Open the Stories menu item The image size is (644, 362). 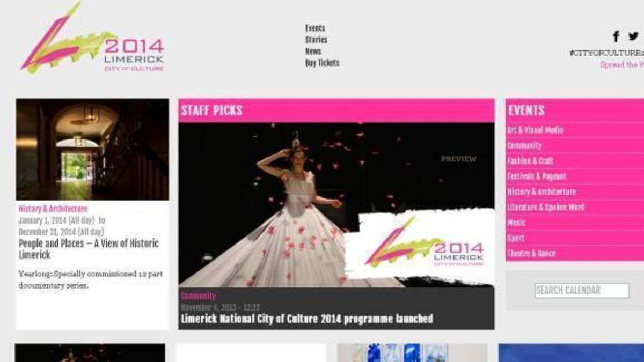316,40
